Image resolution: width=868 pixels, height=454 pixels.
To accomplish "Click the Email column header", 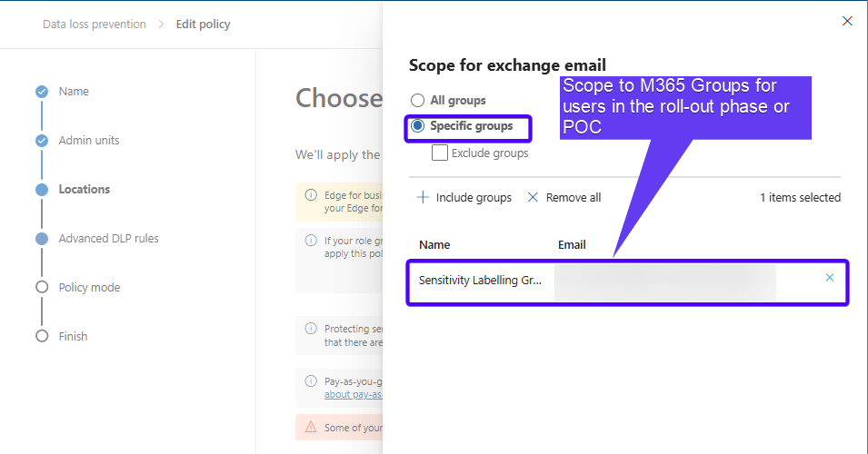I will 572,244.
